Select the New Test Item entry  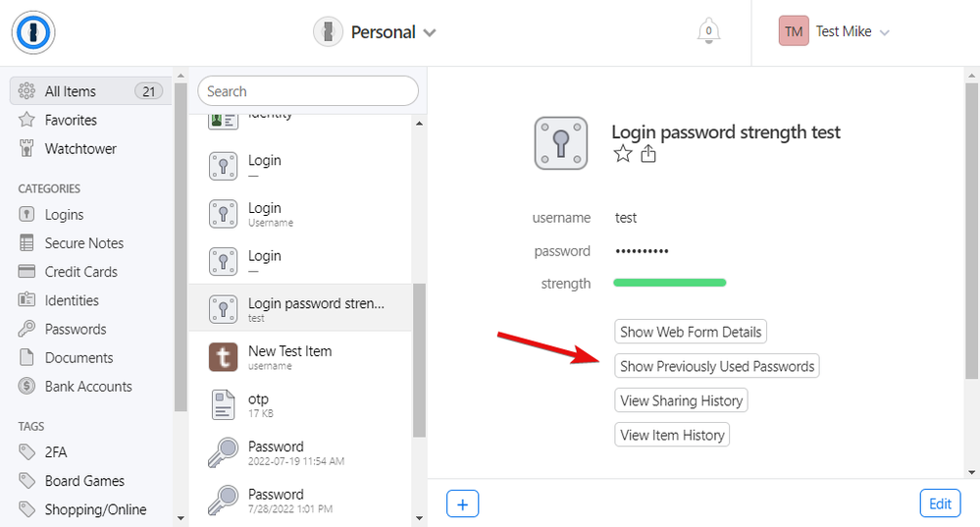pos(289,356)
